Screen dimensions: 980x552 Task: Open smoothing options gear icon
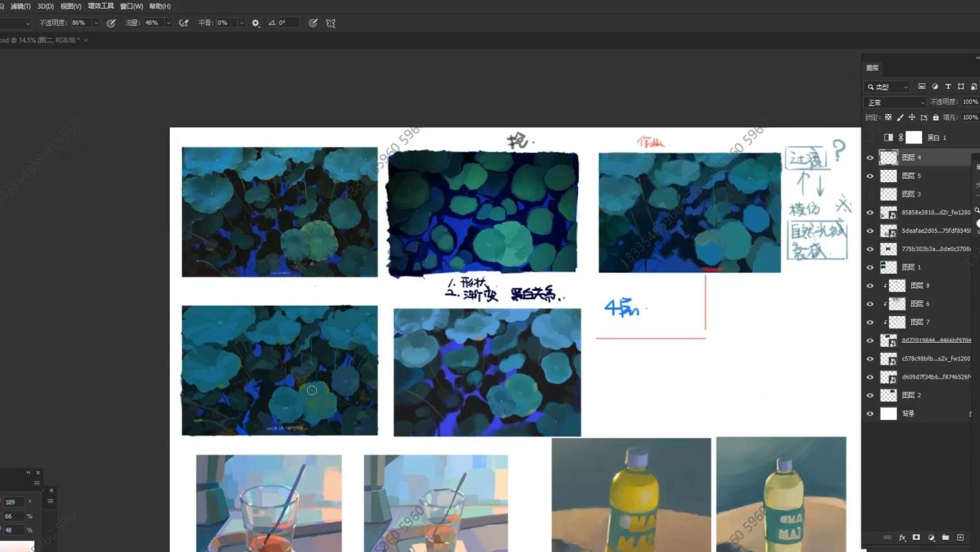point(256,23)
